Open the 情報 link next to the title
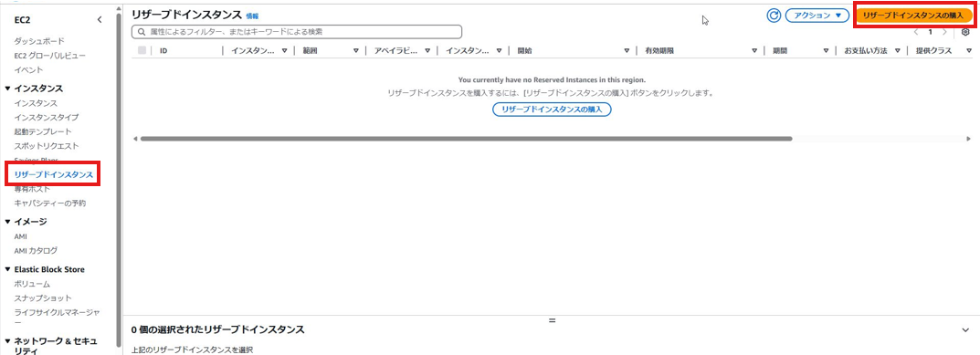 coord(252,16)
